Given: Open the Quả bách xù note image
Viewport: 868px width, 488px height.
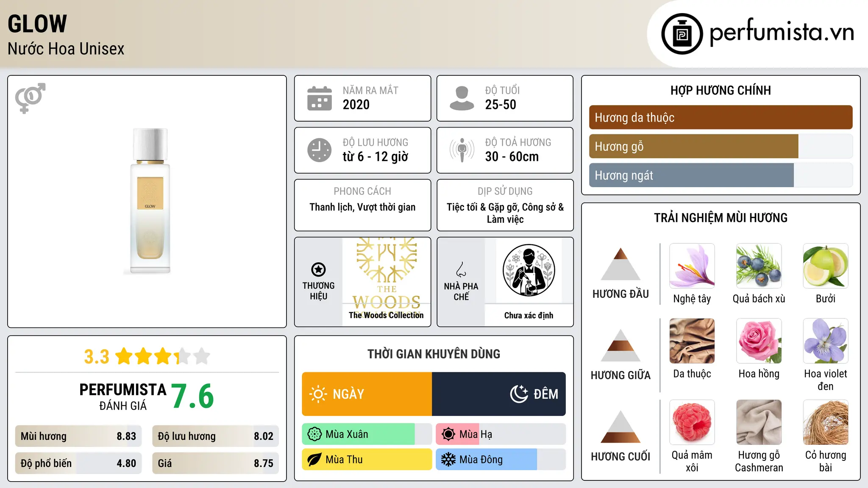Looking at the screenshot, I should [x=759, y=266].
